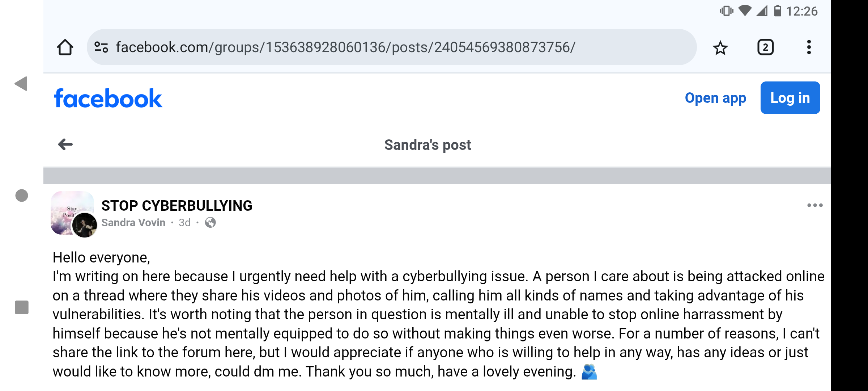Open the STOP CYBERBULLYING group page
The width and height of the screenshot is (868, 391).
(177, 206)
